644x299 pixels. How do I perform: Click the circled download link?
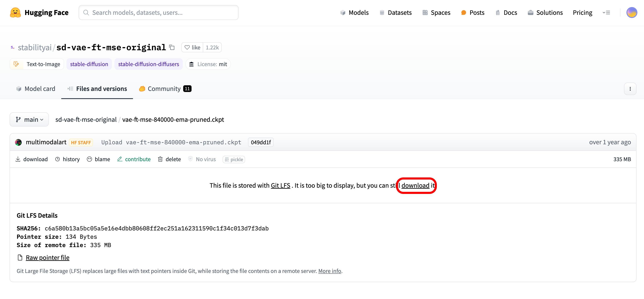pyautogui.click(x=415, y=185)
